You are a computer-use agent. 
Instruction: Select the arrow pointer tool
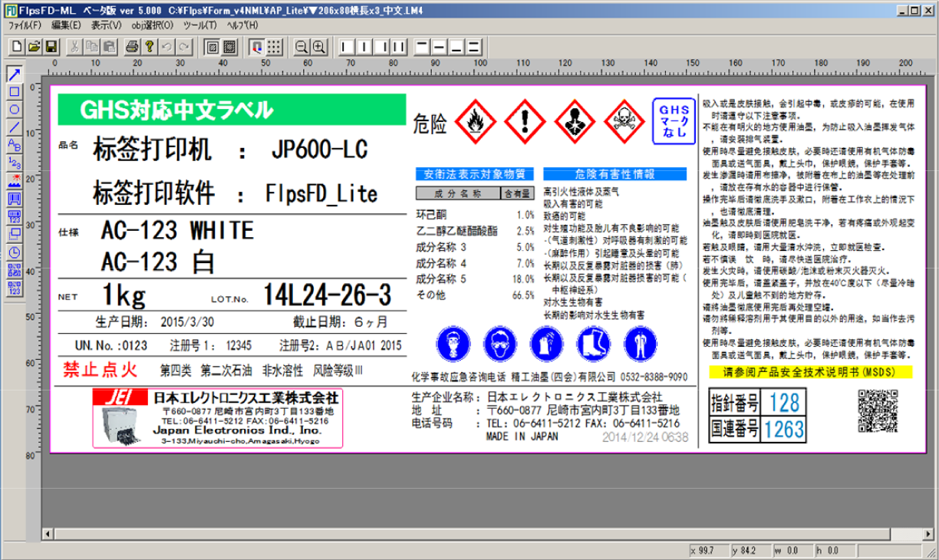coord(14,75)
